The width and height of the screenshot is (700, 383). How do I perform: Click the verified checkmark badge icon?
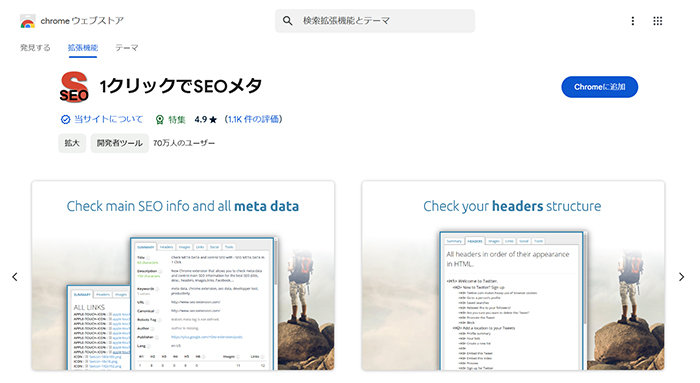65,119
